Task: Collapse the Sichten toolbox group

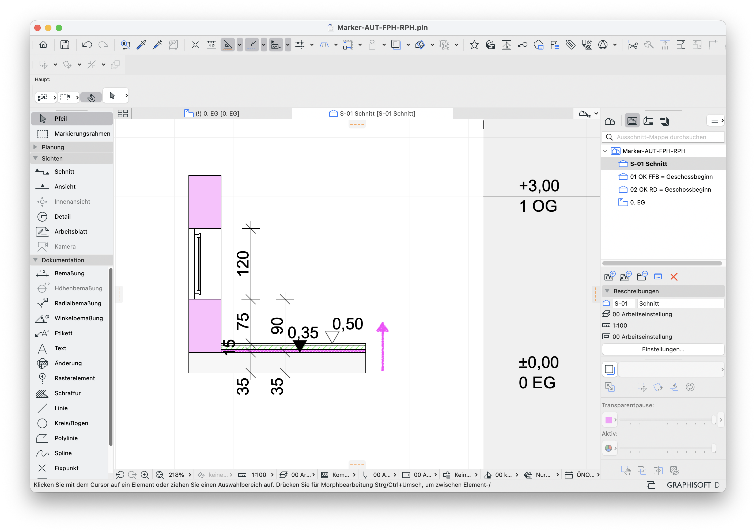Action: tap(36, 158)
